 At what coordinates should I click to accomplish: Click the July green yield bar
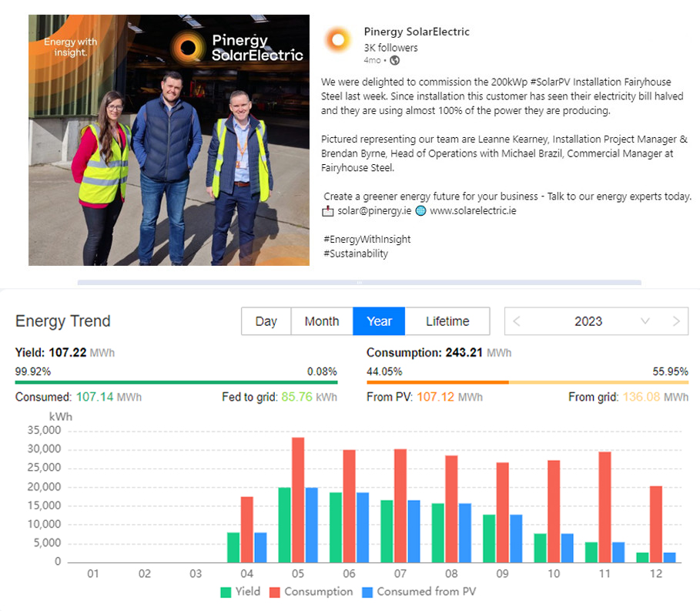(x=387, y=531)
